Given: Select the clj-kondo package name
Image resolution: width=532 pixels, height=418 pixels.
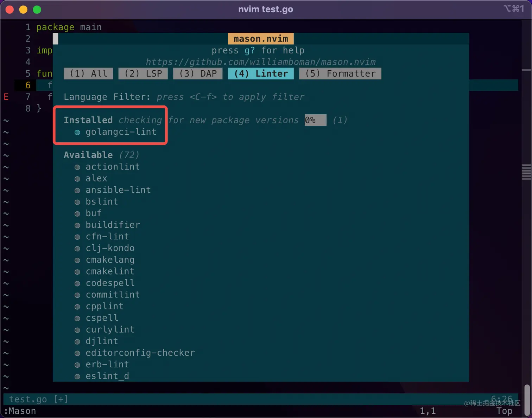Looking at the screenshot, I should click(110, 248).
